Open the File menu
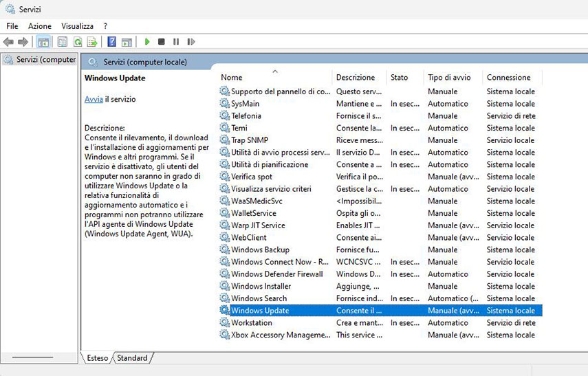 [12, 26]
